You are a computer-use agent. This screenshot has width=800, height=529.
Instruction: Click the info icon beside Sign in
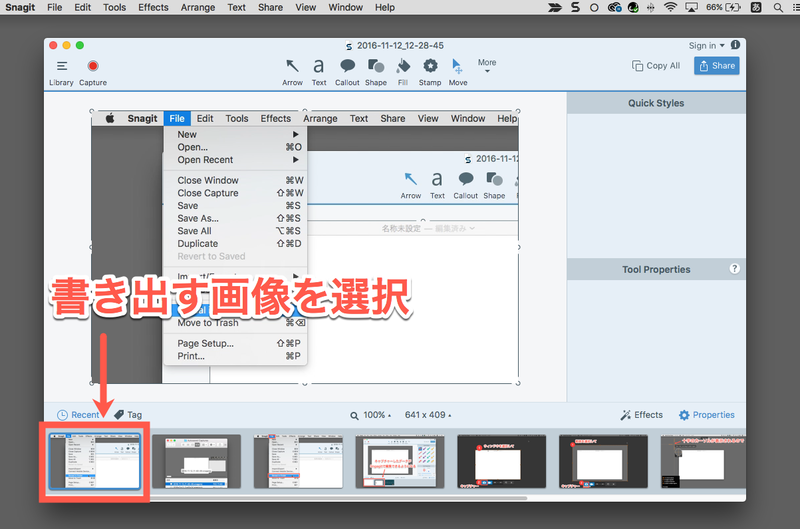point(735,45)
